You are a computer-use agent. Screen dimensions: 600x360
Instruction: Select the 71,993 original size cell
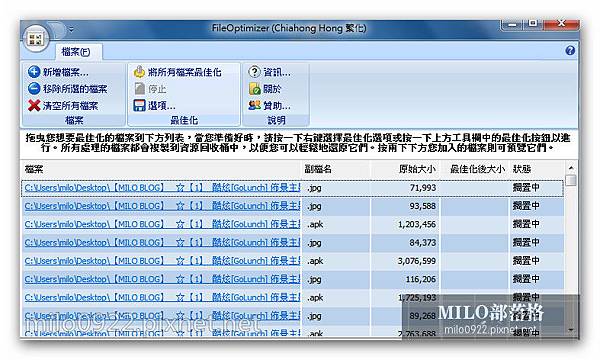click(x=405, y=187)
